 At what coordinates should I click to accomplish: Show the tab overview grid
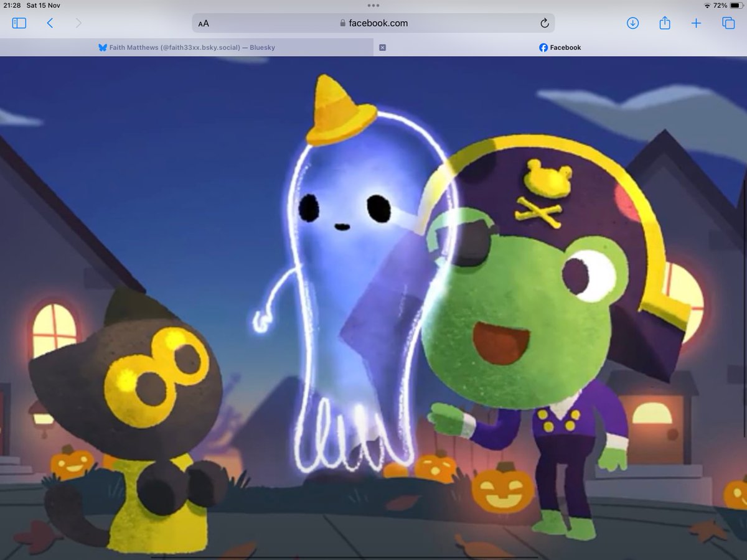point(727,23)
